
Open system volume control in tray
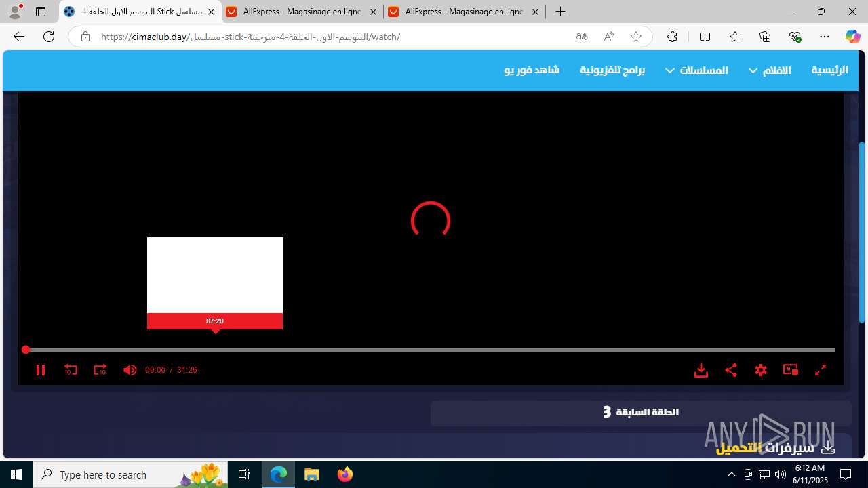click(781, 474)
